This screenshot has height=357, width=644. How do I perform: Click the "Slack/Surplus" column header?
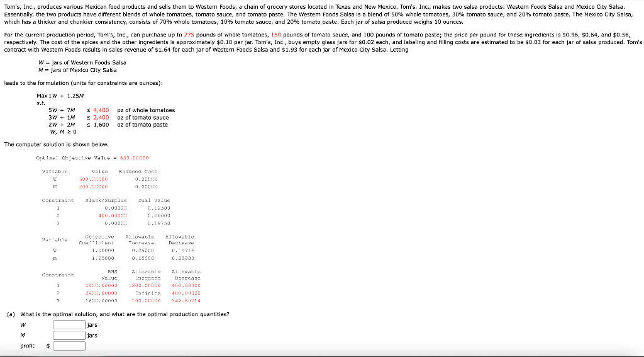click(x=106, y=201)
